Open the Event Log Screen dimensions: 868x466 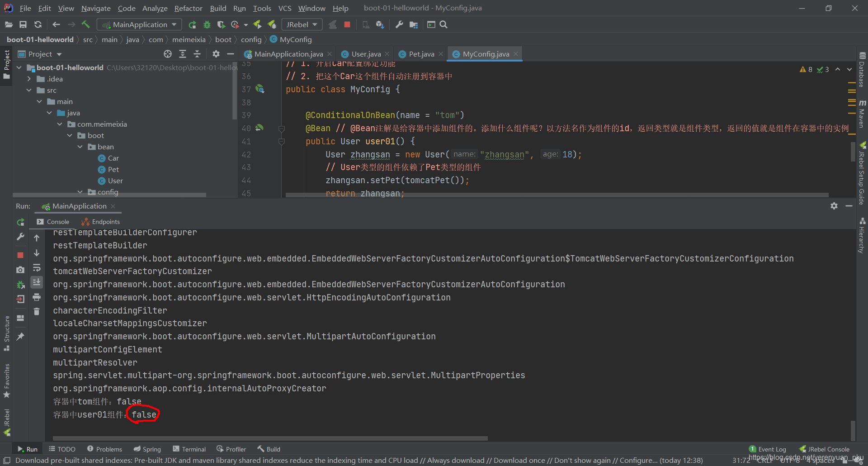(x=768, y=449)
